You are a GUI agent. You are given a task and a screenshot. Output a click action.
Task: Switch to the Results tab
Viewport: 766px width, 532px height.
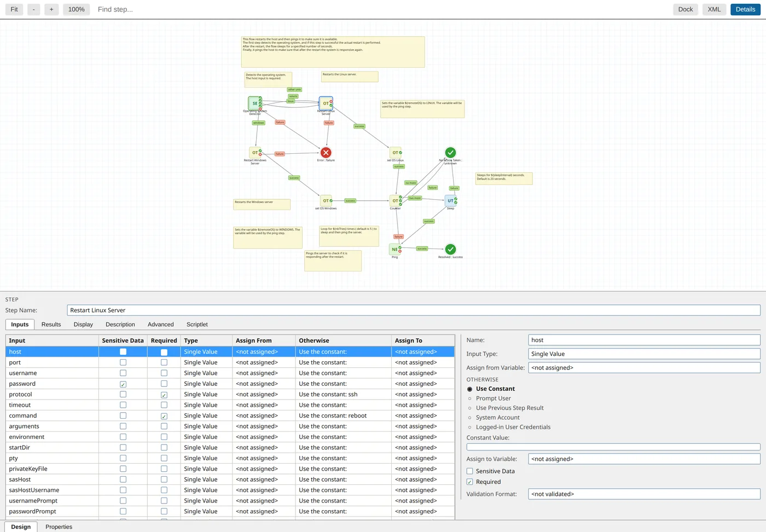click(51, 325)
